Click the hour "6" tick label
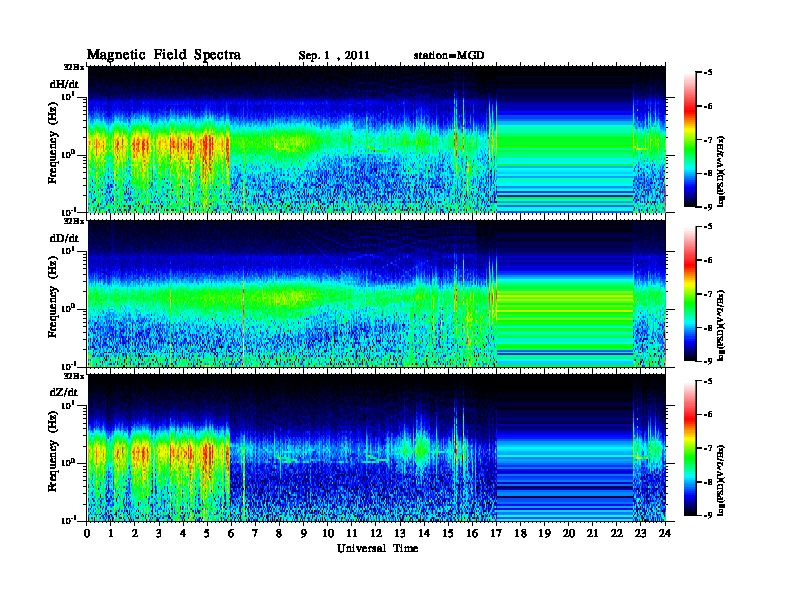 (231, 533)
